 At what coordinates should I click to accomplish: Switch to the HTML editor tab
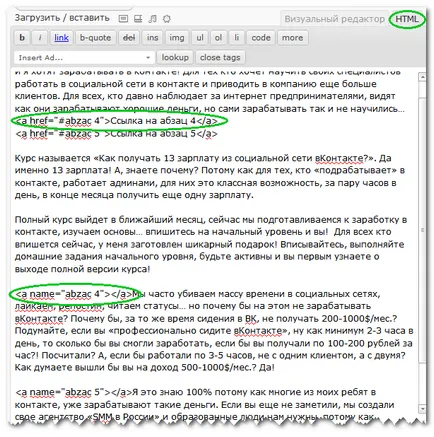point(407,19)
